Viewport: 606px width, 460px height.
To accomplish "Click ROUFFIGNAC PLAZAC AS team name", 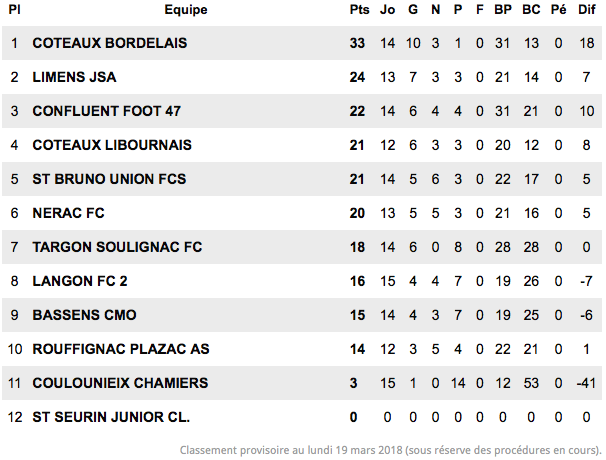I will click(x=121, y=349).
